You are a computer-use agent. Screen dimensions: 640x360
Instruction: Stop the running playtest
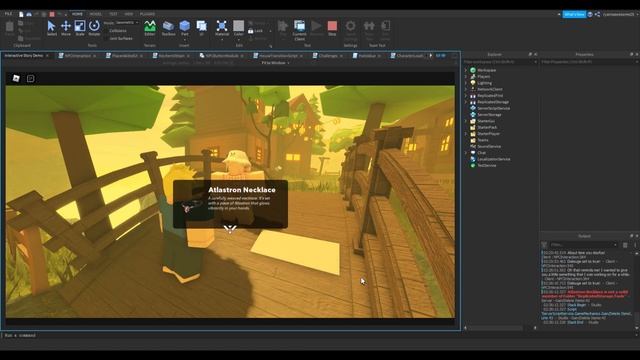(x=332, y=28)
